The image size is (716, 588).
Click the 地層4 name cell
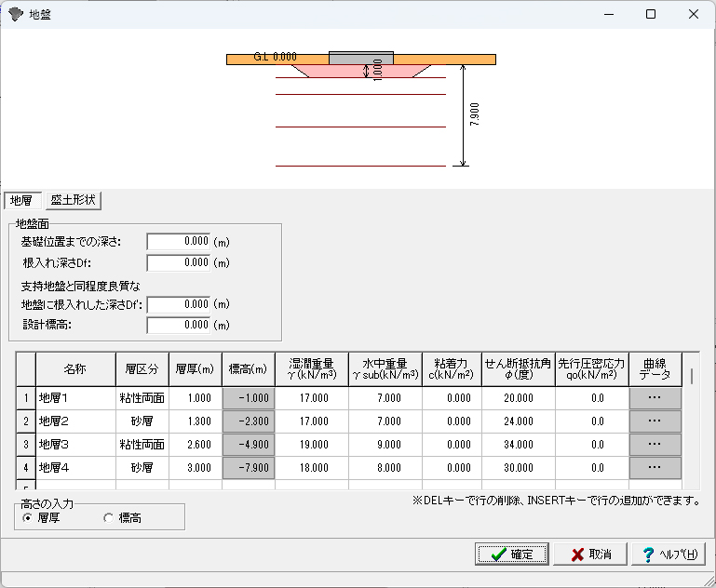pos(75,468)
